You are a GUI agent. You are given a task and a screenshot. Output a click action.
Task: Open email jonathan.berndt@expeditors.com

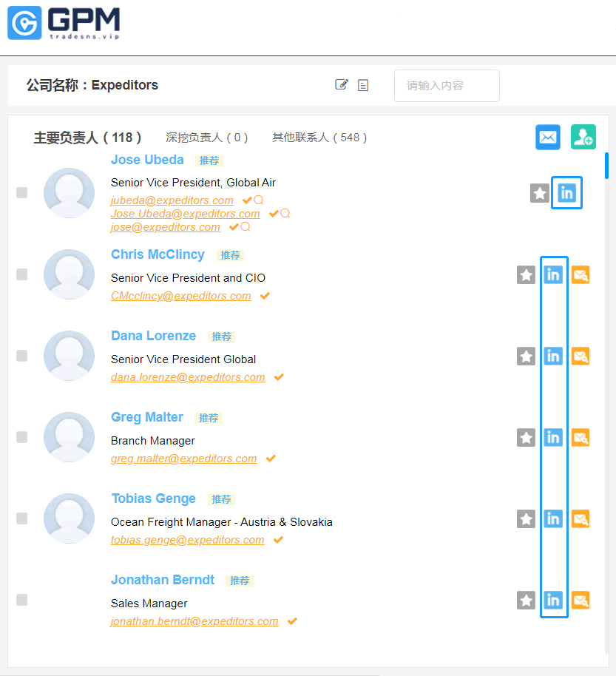click(x=194, y=621)
